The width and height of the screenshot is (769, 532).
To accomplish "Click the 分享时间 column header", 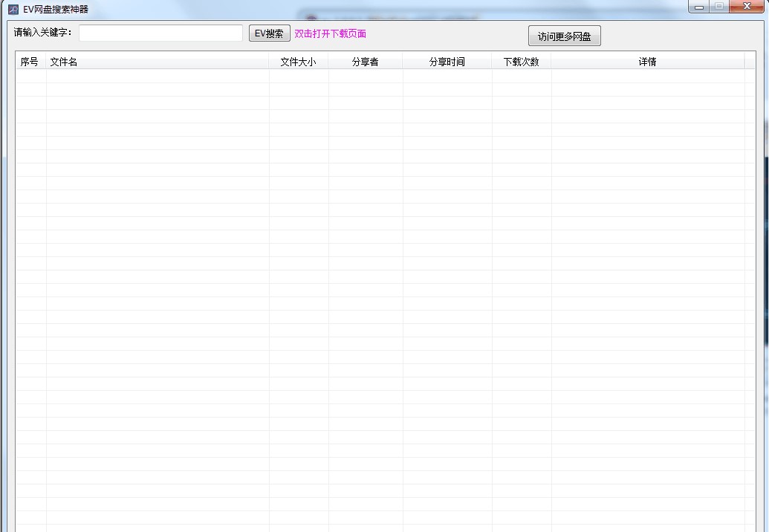I will point(447,62).
